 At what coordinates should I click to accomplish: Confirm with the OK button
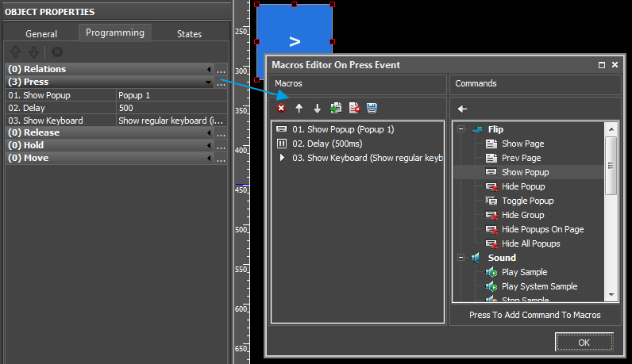584,343
